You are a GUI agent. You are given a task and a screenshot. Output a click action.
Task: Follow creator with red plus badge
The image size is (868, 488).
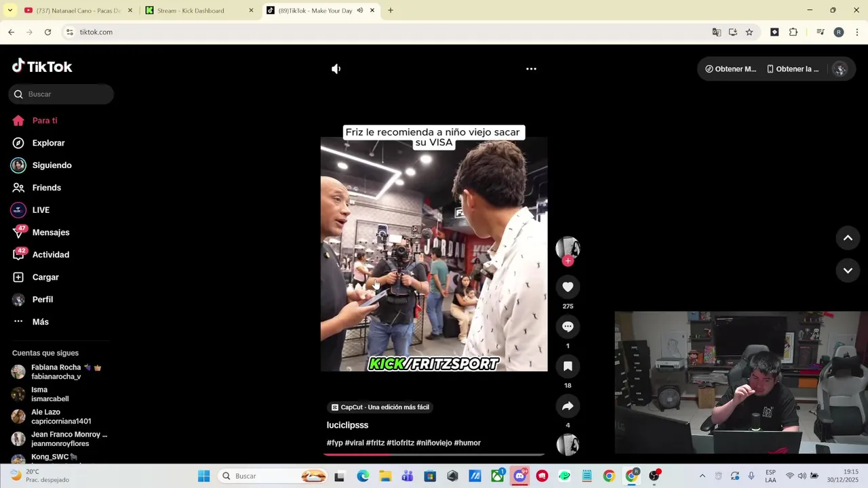pos(568,261)
